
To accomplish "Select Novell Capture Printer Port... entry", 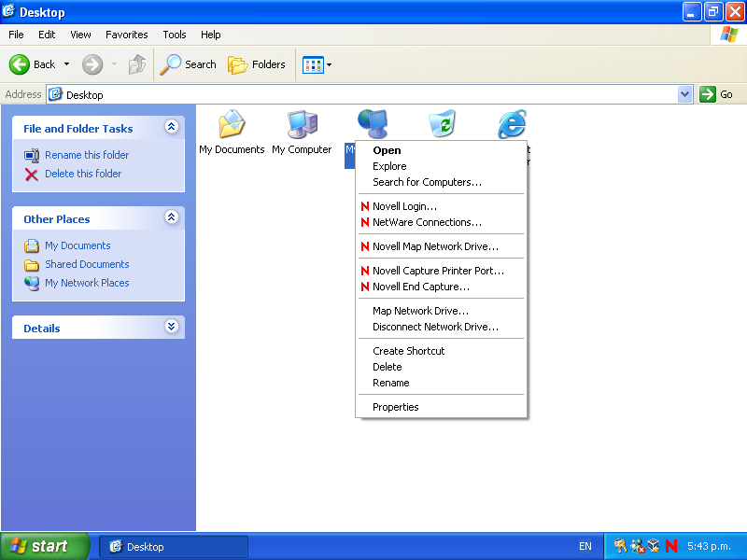I will click(x=441, y=271).
